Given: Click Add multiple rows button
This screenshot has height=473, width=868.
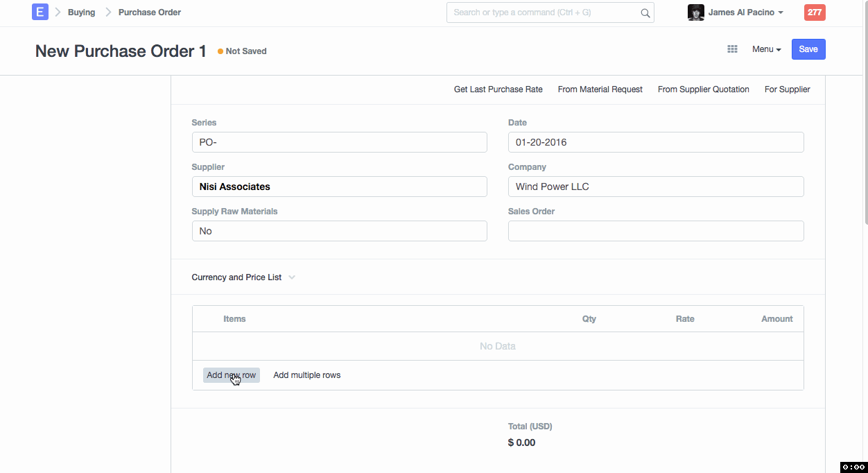Looking at the screenshot, I should tap(306, 375).
